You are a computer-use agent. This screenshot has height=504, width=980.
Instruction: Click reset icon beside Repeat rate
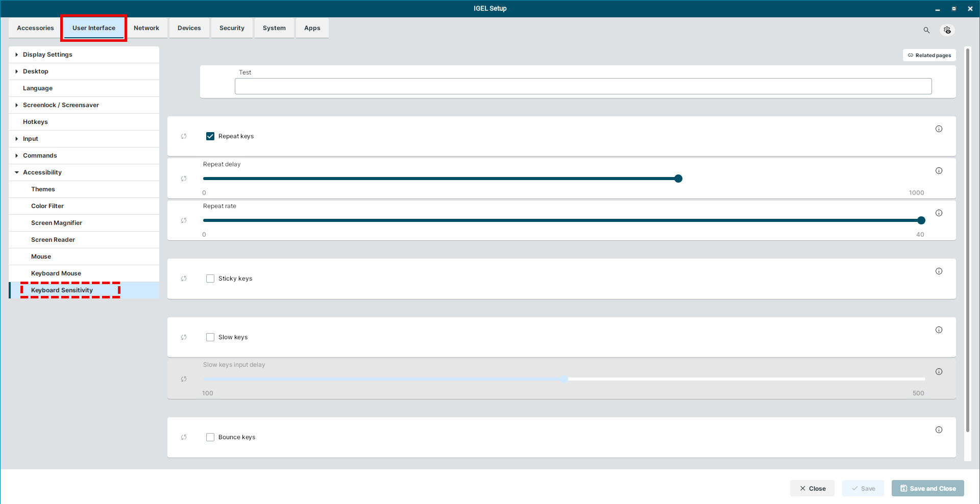184,220
